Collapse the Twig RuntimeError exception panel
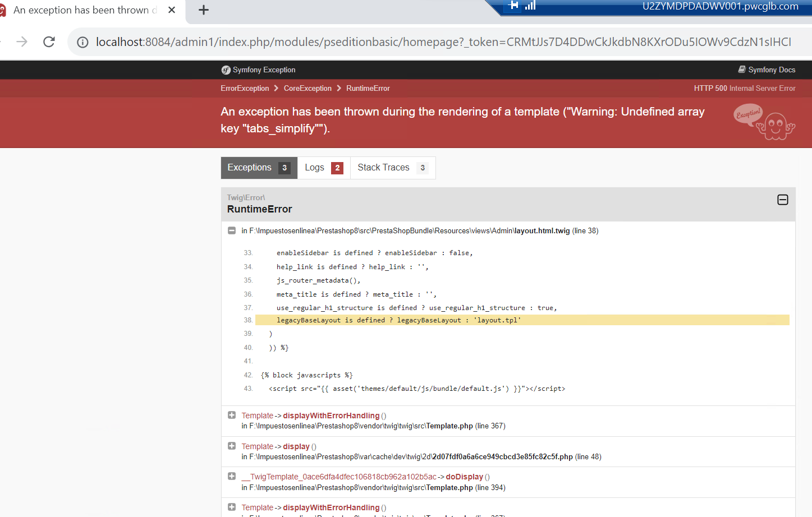 (x=783, y=200)
